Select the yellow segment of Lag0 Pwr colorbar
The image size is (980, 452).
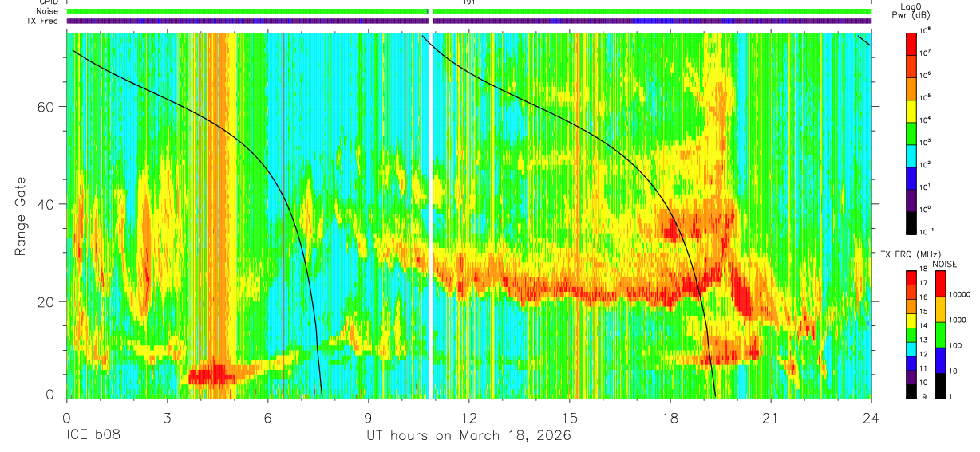[911, 112]
